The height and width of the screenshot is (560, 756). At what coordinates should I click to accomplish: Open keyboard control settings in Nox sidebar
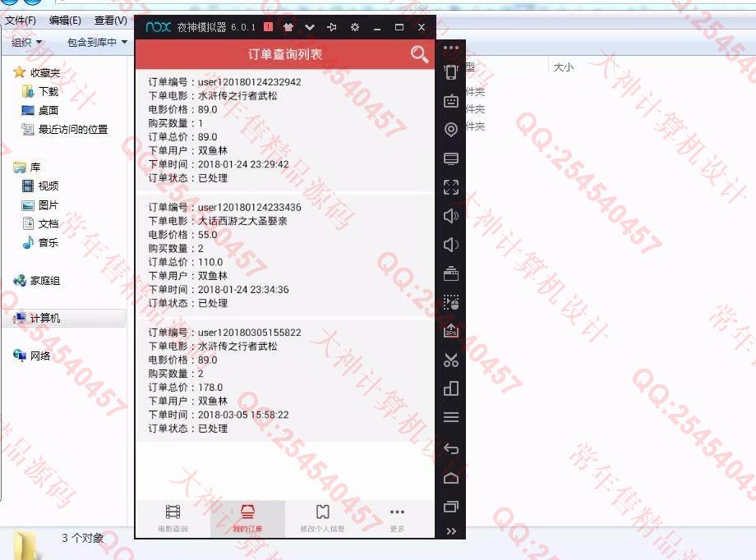451,101
